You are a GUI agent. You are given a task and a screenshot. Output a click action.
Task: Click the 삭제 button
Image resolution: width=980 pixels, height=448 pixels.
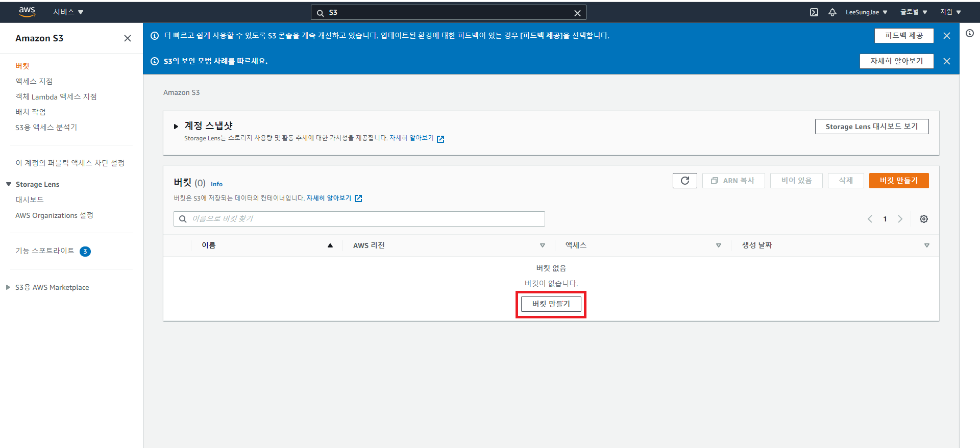(x=846, y=181)
